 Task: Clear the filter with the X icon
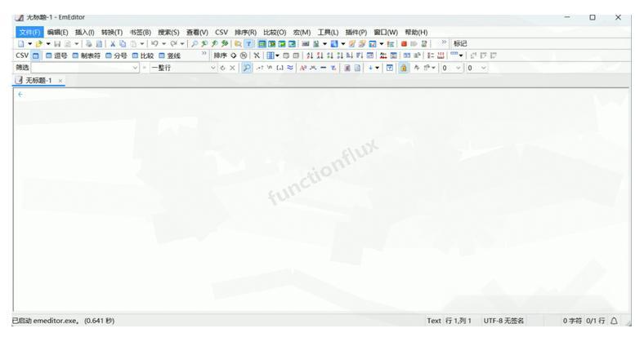pyautogui.click(x=232, y=68)
